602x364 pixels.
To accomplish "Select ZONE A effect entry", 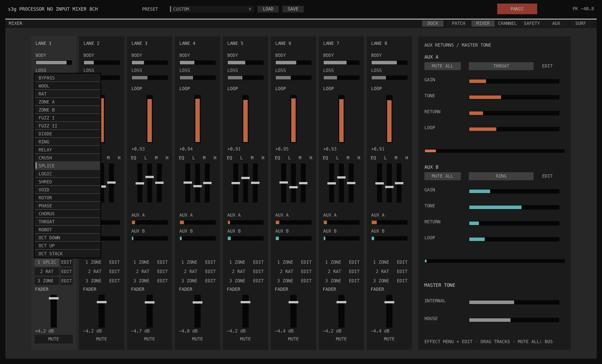I will click(67, 102).
